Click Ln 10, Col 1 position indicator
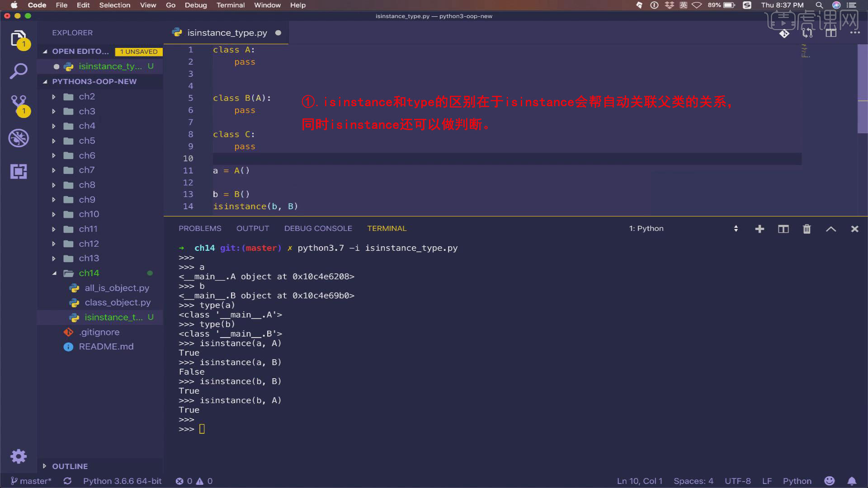Viewport: 868px width, 488px height. point(640,481)
